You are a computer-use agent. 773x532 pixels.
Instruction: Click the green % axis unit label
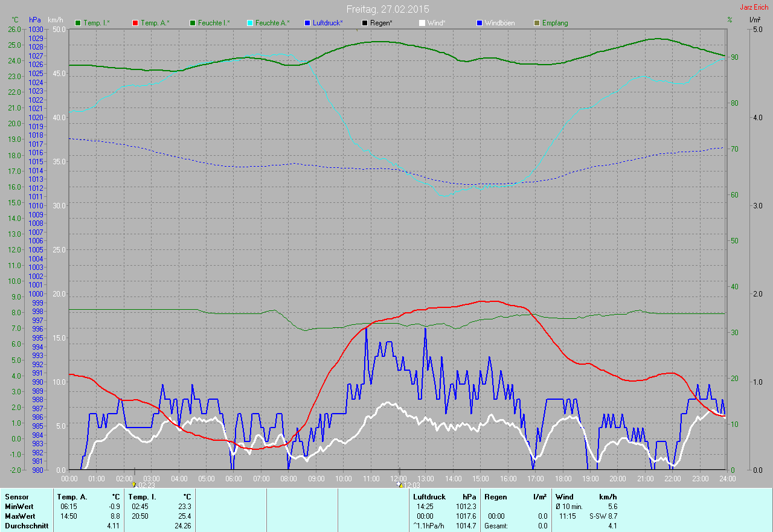click(730, 21)
